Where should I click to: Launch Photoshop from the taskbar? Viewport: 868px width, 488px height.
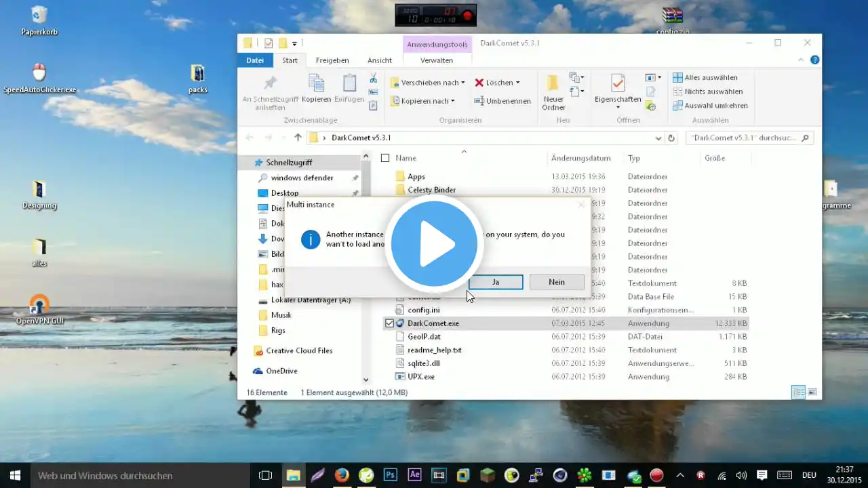(x=391, y=475)
